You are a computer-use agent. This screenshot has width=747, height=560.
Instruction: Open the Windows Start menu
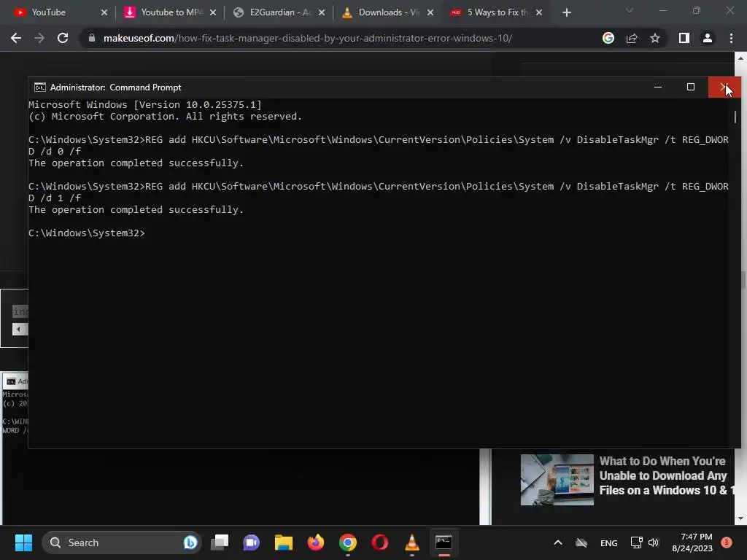[x=23, y=542]
